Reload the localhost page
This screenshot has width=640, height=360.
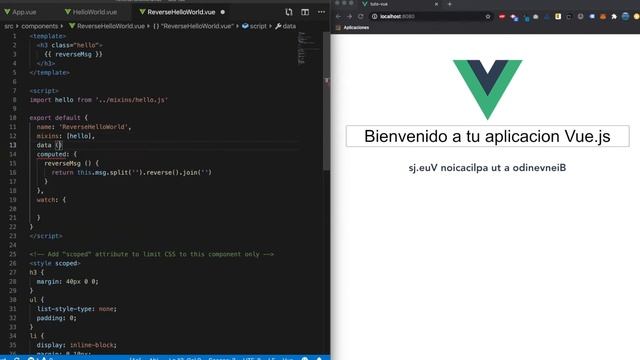(361, 16)
